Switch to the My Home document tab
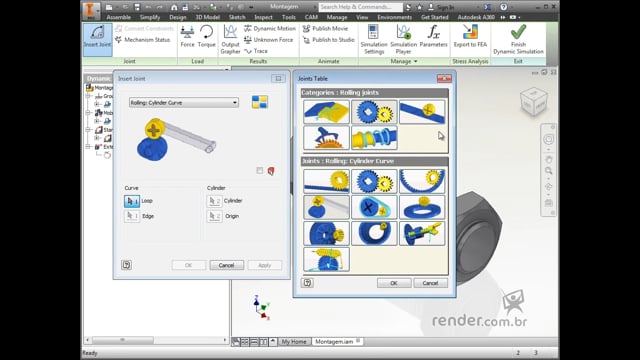The height and width of the screenshot is (360, 640). 293,342
